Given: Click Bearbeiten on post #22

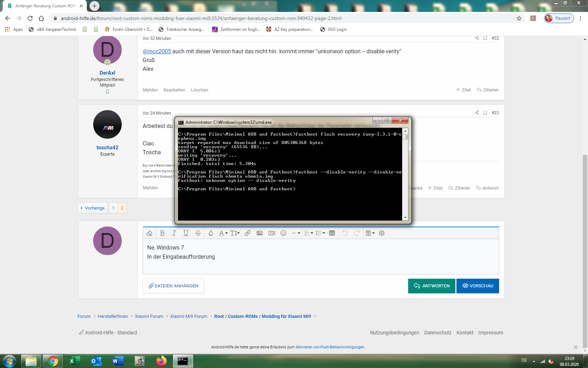Looking at the screenshot, I should 174,90.
